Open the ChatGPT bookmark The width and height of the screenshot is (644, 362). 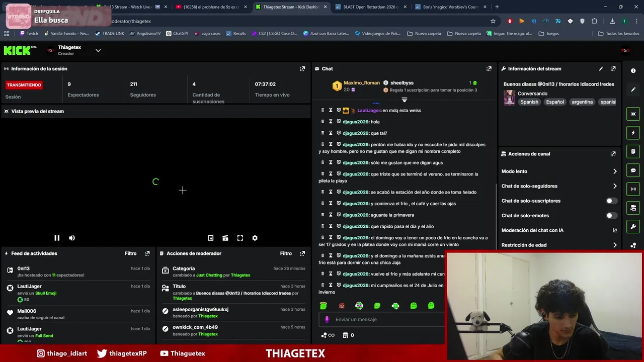coord(177,34)
